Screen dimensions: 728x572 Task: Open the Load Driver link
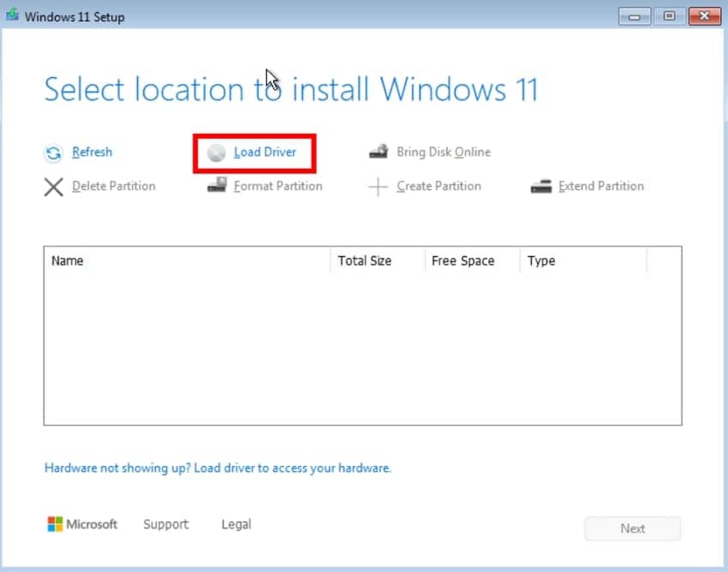265,152
